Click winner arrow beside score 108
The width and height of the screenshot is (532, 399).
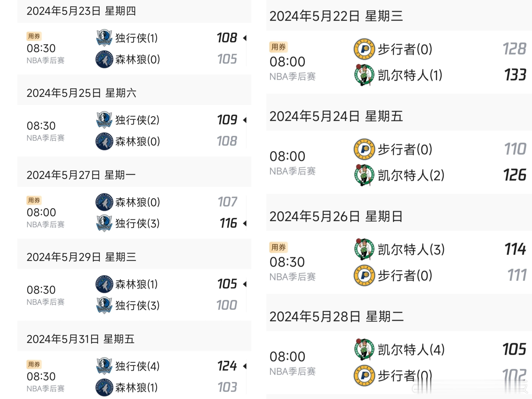pyautogui.click(x=245, y=38)
